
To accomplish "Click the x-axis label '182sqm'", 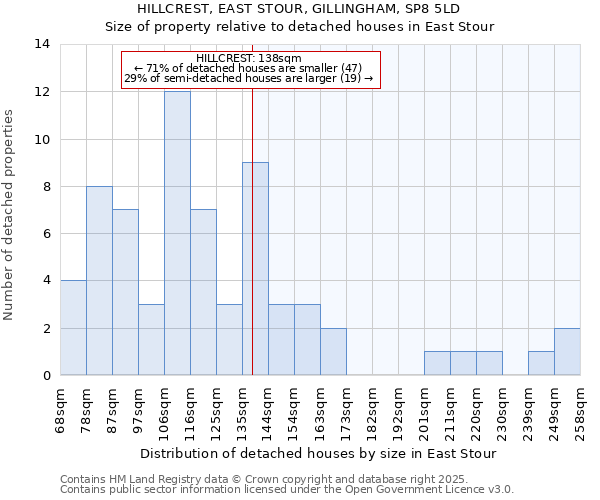I will (371, 415).
